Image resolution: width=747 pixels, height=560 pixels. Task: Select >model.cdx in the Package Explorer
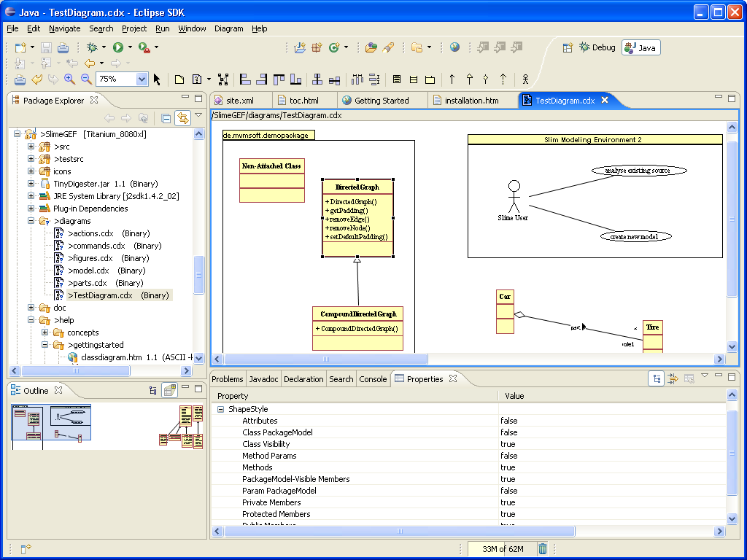click(99, 271)
